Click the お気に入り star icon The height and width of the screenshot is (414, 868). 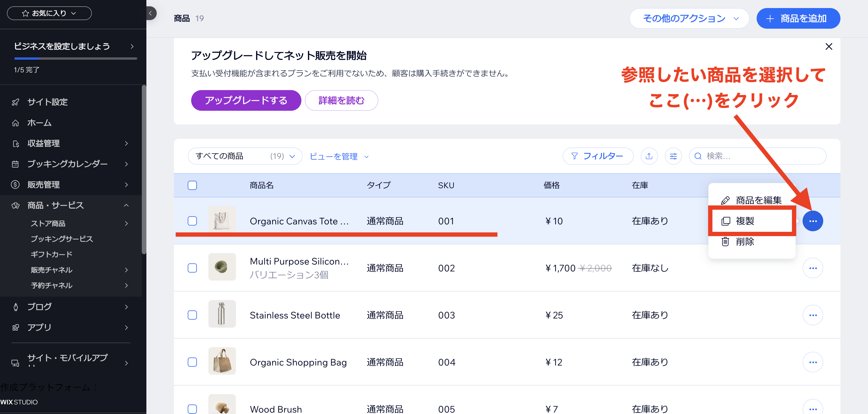(25, 13)
